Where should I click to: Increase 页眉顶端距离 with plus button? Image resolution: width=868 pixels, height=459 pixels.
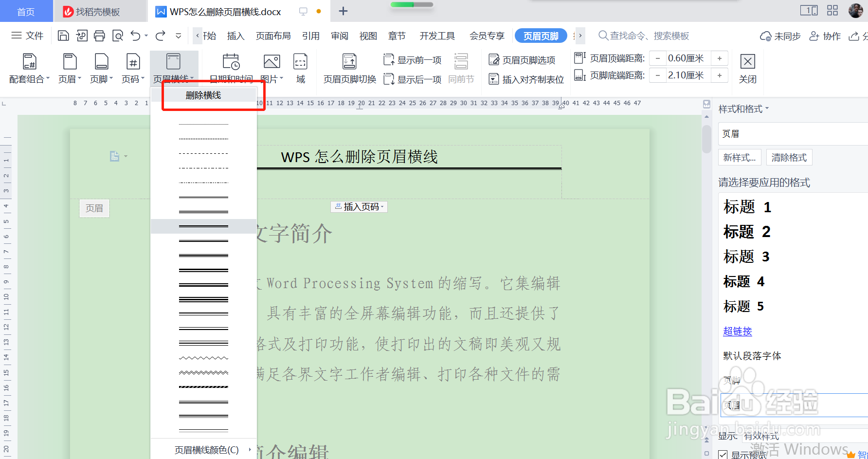coord(719,58)
